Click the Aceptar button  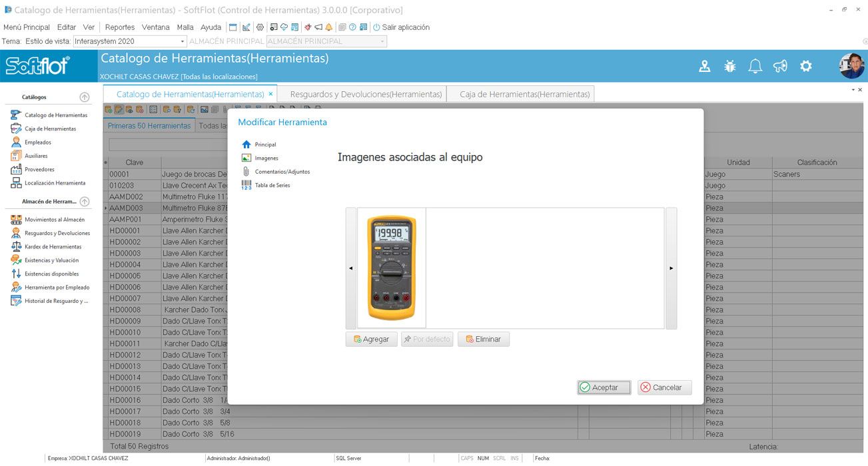tap(604, 387)
